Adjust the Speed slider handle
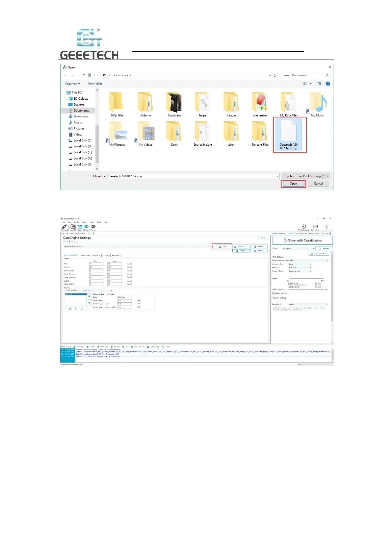392x554 pixels. point(290,279)
